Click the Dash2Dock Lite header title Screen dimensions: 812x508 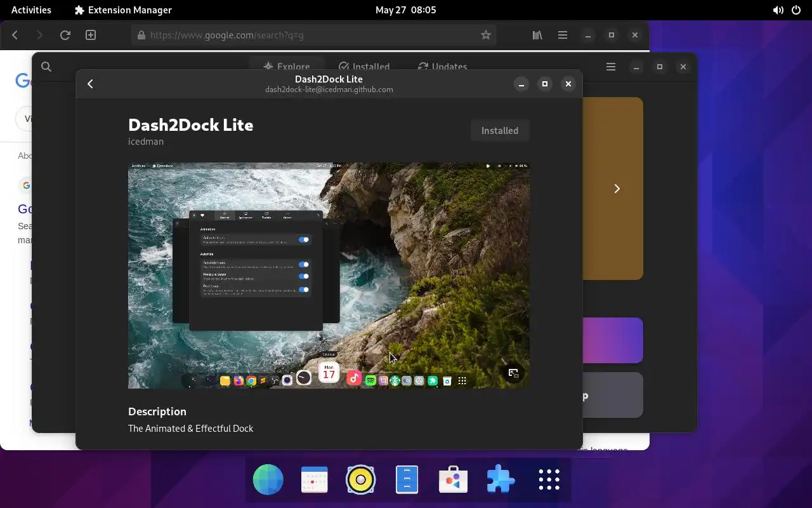click(x=329, y=79)
